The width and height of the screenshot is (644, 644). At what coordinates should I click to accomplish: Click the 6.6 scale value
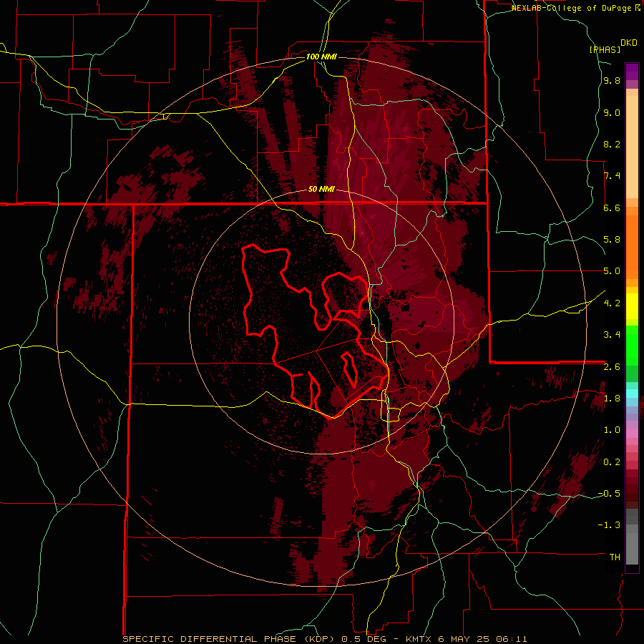pyautogui.click(x=612, y=208)
